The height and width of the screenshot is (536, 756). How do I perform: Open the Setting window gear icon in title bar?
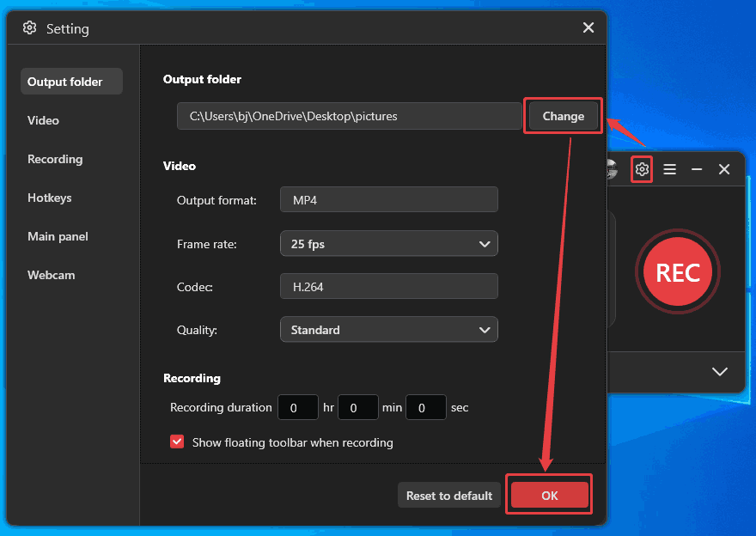point(29,27)
